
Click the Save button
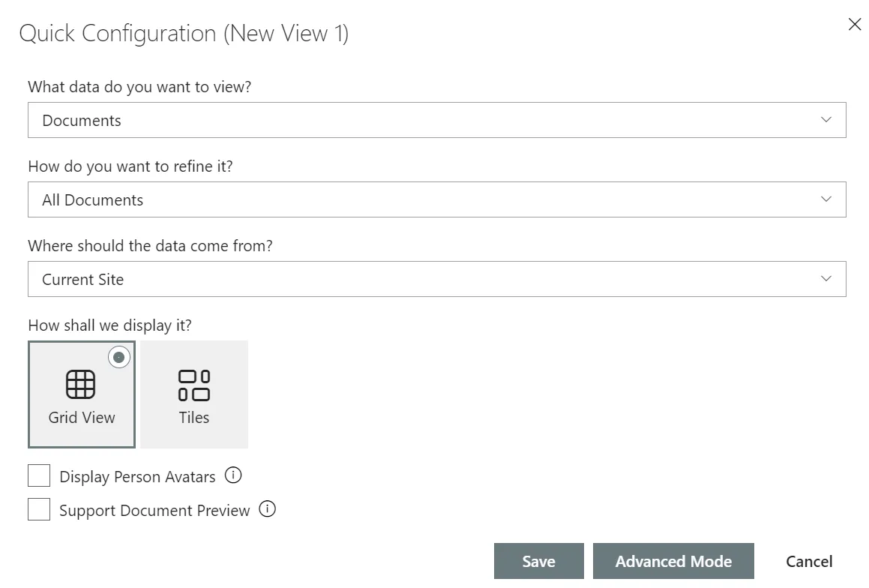coord(538,561)
